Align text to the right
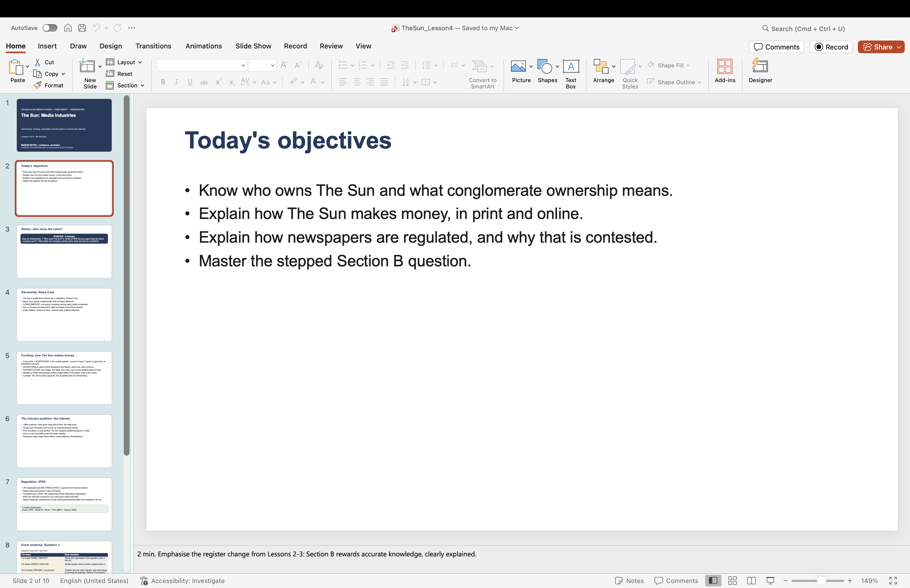 370,82
